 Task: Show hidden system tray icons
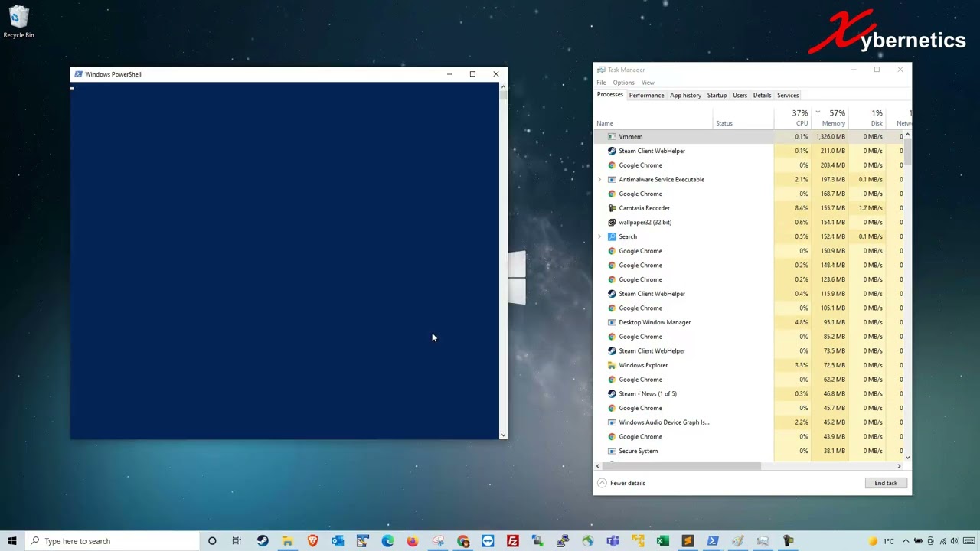(x=906, y=541)
